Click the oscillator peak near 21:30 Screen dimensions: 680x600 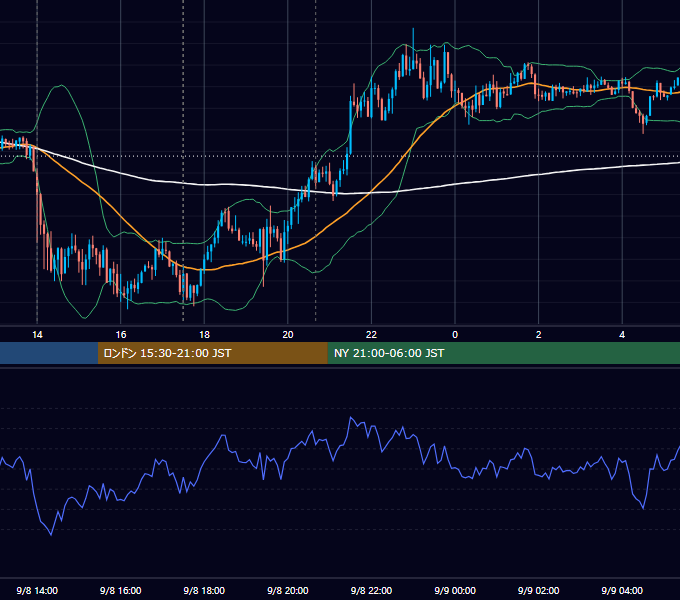pos(351,418)
